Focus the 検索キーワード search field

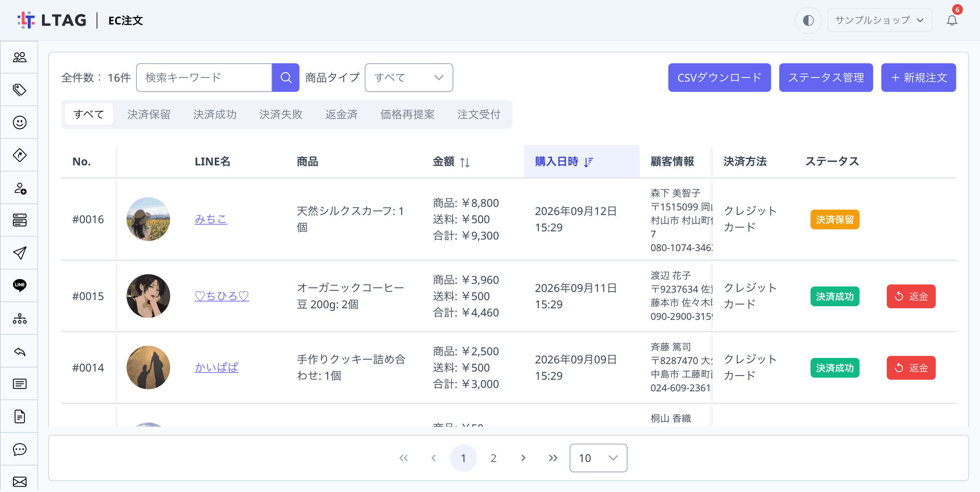(204, 78)
